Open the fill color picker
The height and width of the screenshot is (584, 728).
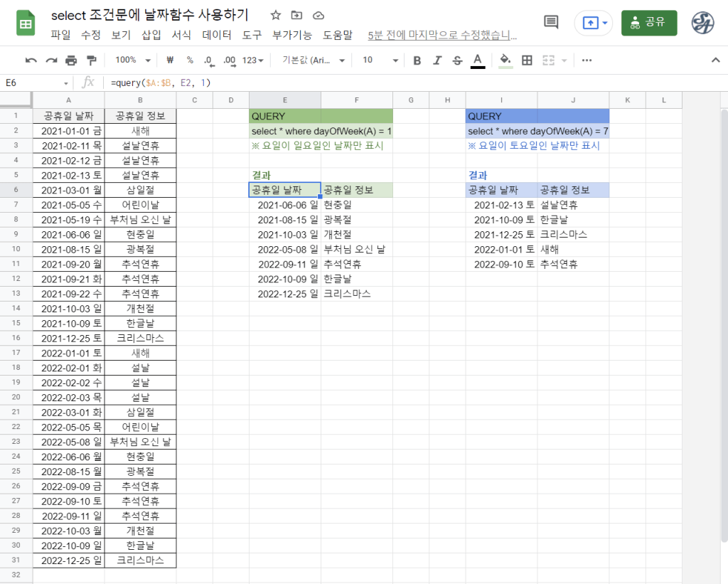(x=505, y=60)
